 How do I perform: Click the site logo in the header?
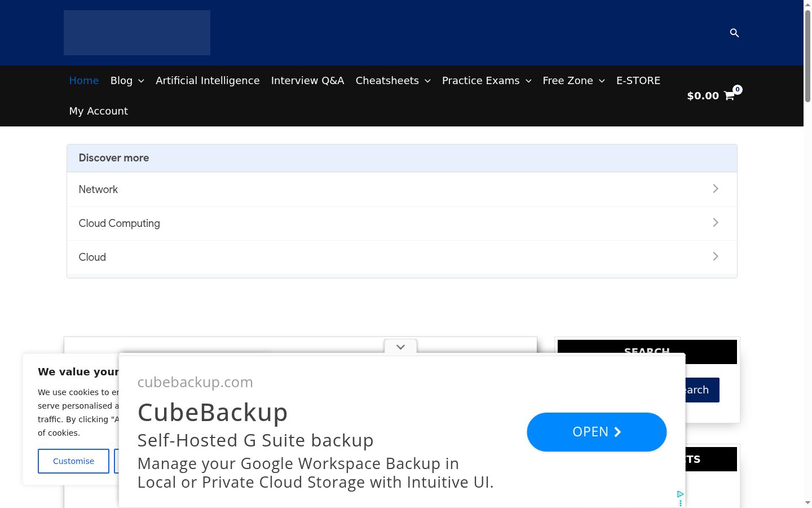tap(137, 33)
